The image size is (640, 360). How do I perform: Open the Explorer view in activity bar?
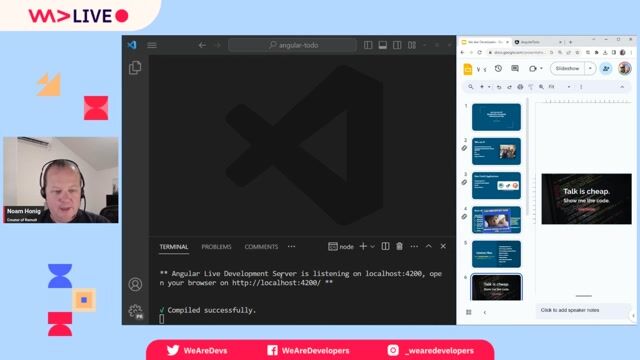135,67
